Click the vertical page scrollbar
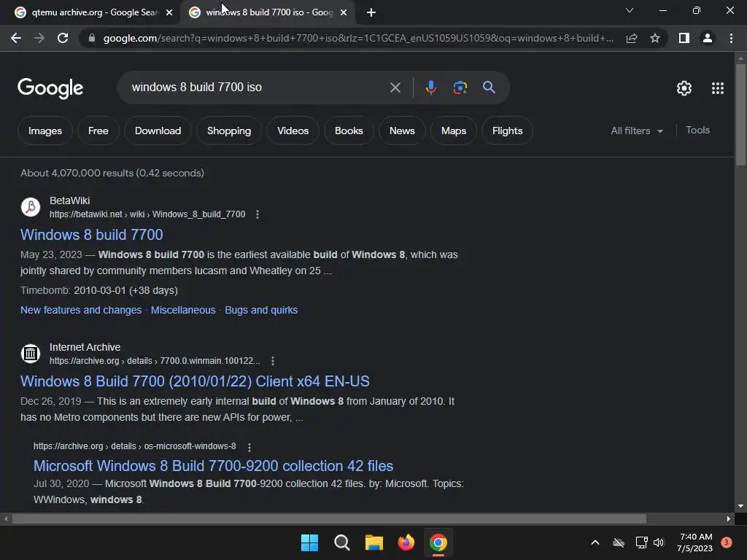The width and height of the screenshot is (747, 560). click(x=740, y=114)
